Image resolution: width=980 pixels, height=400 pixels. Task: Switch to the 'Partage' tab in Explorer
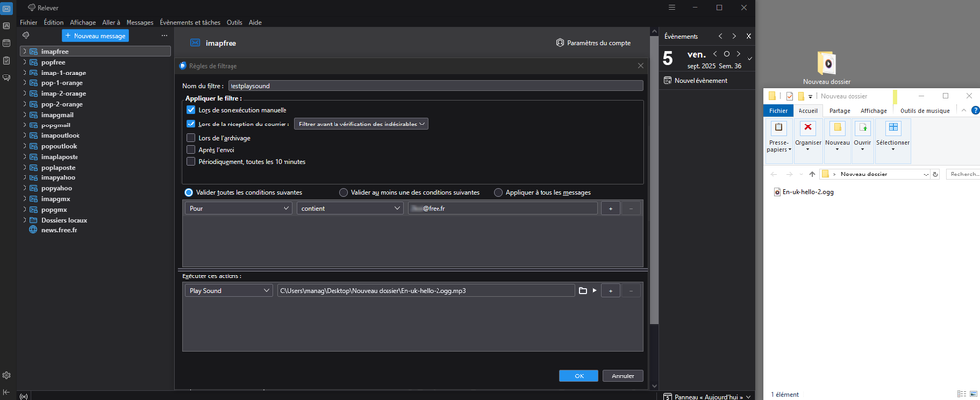[x=839, y=111]
